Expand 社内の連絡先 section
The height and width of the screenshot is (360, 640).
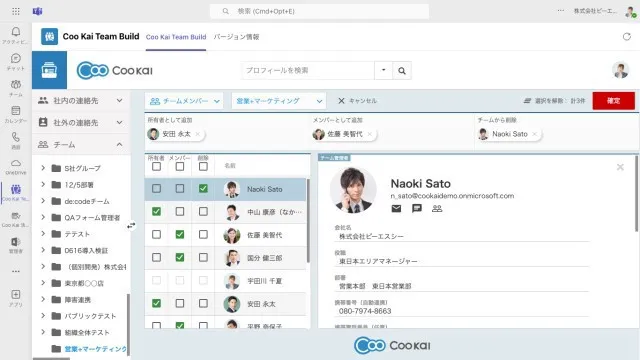(80, 100)
